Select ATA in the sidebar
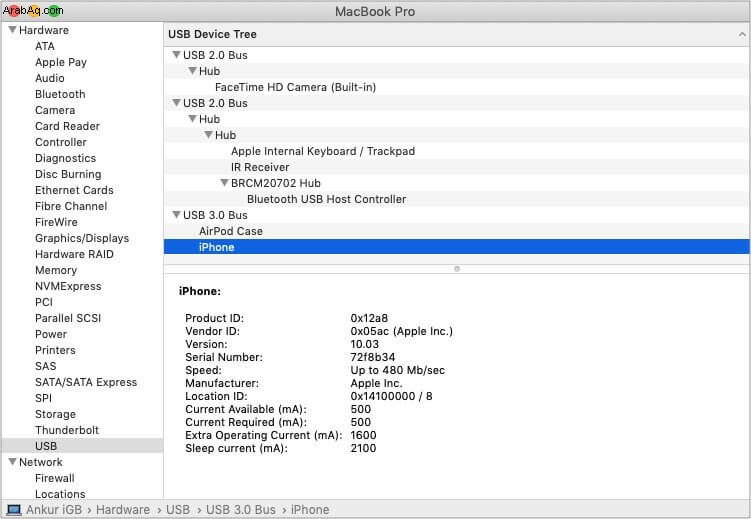Viewport: 751px width, 519px height. pyautogui.click(x=45, y=46)
